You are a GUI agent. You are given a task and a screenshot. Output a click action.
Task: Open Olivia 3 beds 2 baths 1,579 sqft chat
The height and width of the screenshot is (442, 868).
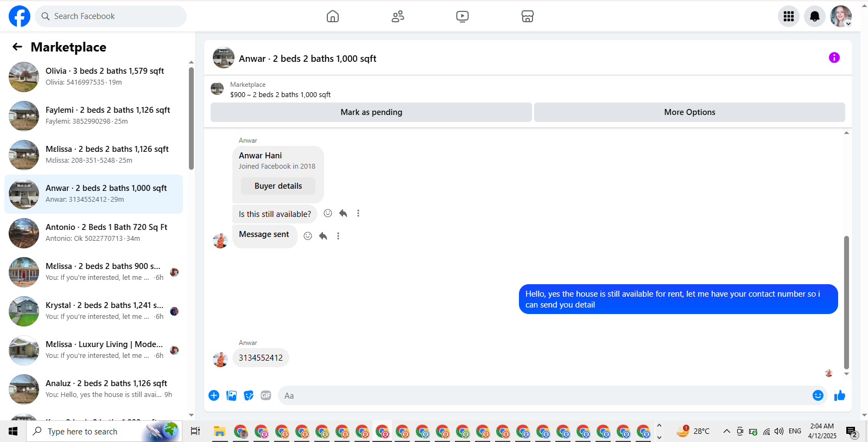coord(93,77)
